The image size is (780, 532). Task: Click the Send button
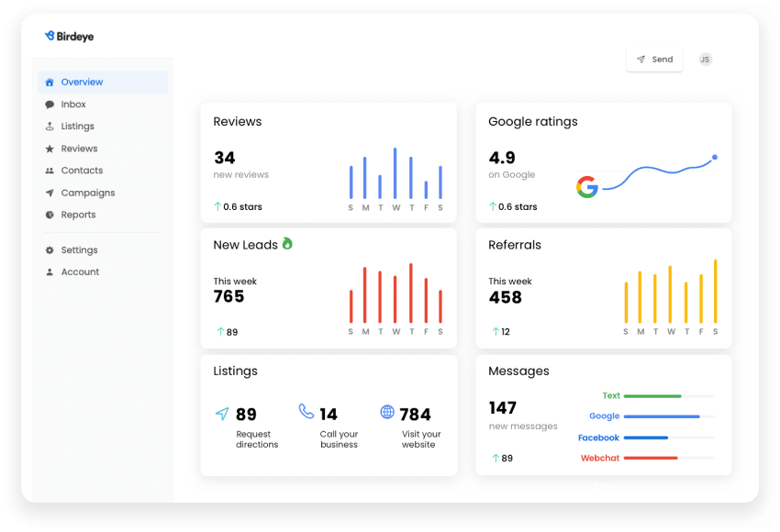(x=654, y=60)
